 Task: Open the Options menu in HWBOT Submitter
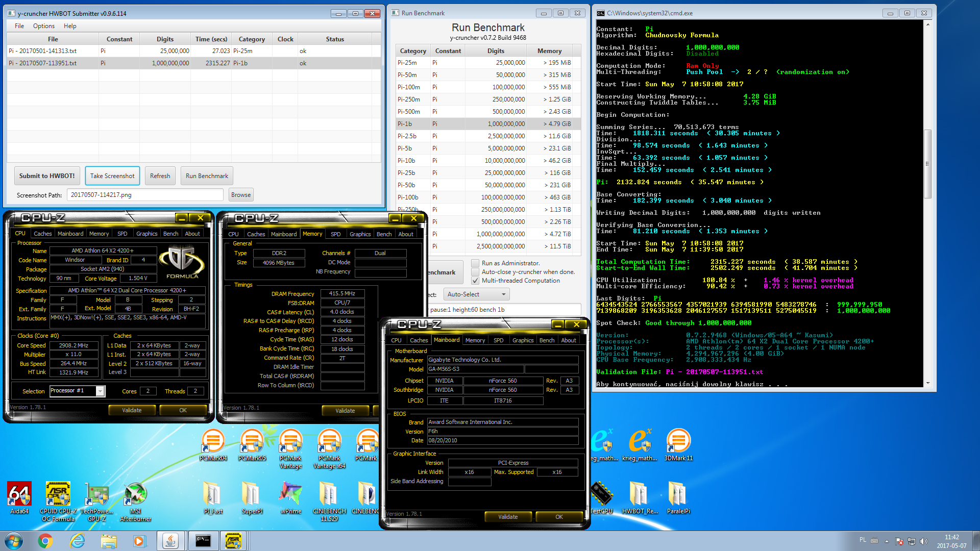(x=44, y=26)
